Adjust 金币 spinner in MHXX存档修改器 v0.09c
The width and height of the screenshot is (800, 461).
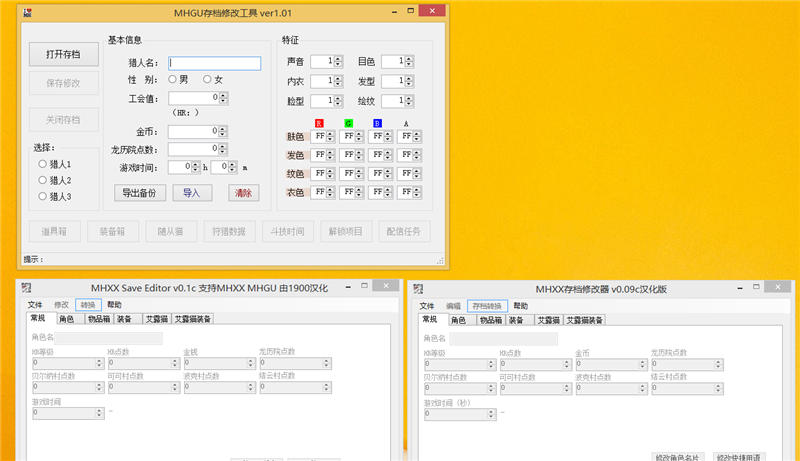[643, 364]
